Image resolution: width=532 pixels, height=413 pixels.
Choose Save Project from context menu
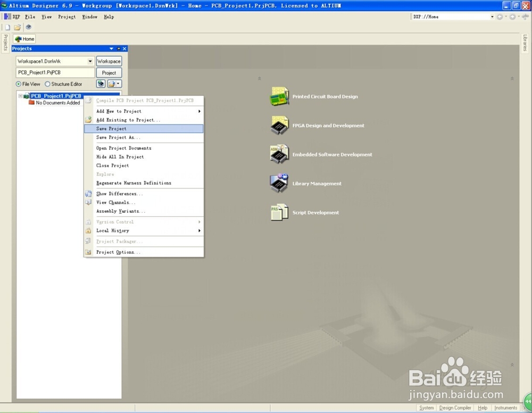(144, 129)
